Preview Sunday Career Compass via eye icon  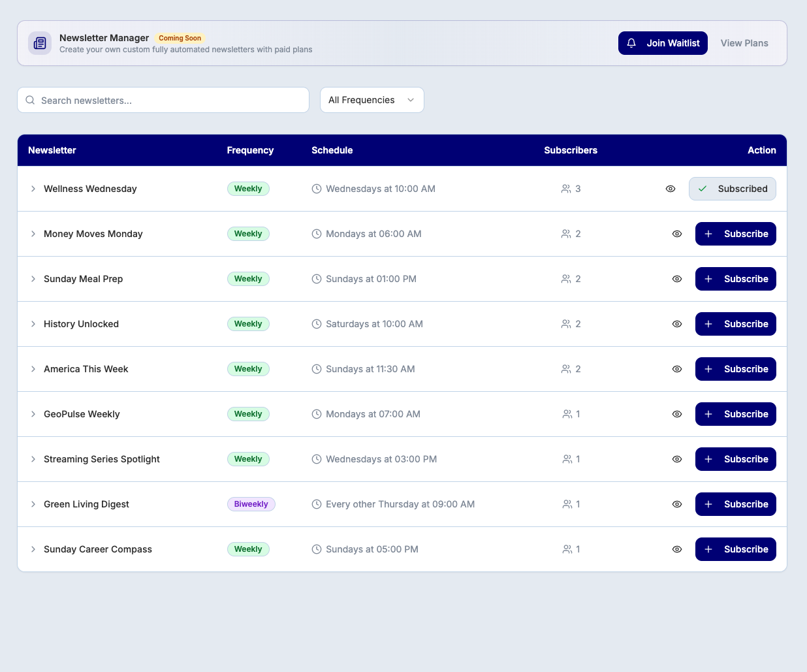pos(677,549)
